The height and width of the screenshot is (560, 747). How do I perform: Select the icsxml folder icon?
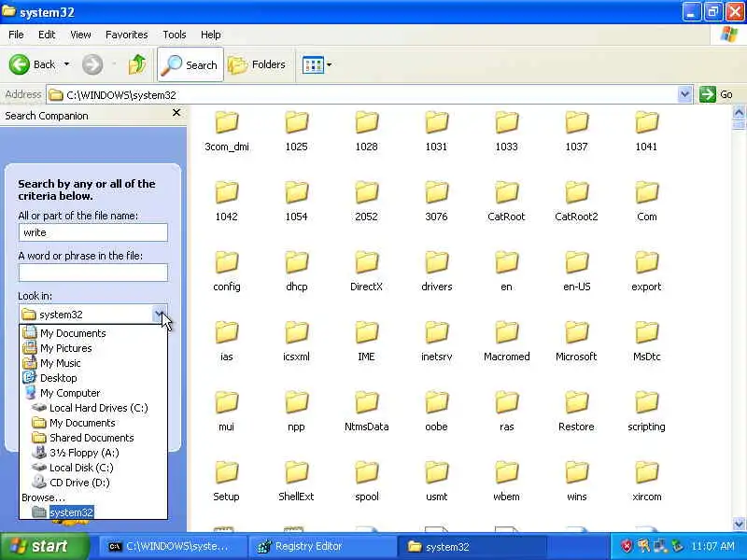click(296, 332)
